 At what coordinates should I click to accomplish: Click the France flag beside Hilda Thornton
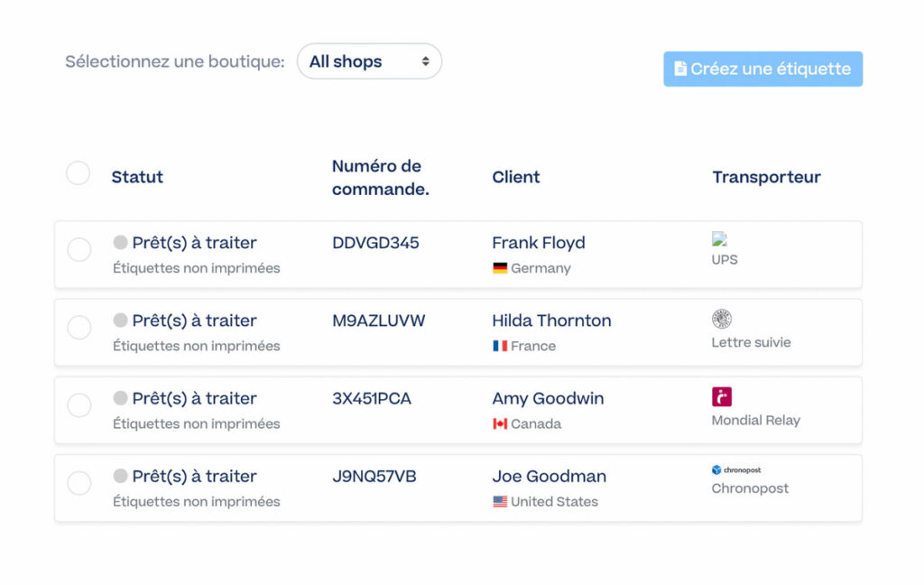pos(502,346)
